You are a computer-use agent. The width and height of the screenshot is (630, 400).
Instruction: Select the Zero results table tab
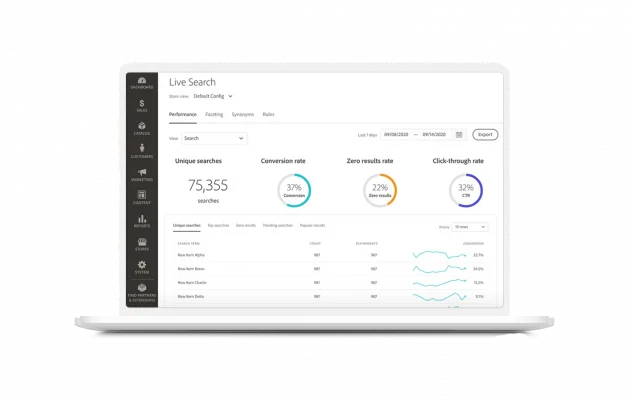pos(246,226)
